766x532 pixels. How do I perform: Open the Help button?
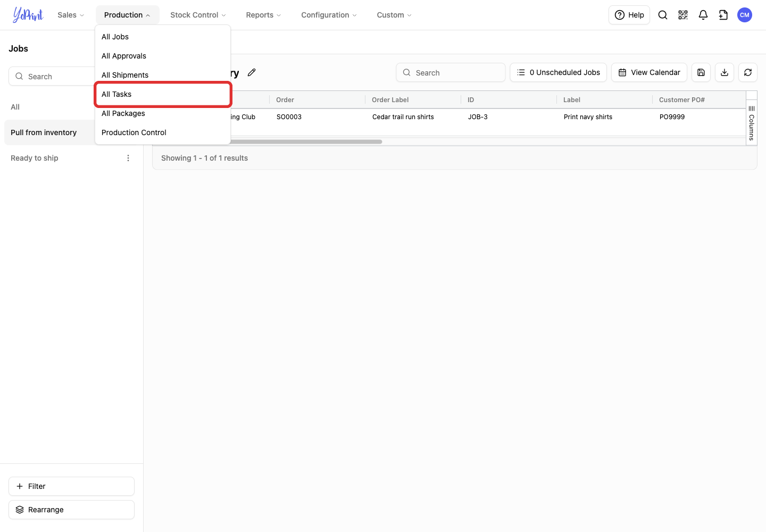pyautogui.click(x=629, y=15)
